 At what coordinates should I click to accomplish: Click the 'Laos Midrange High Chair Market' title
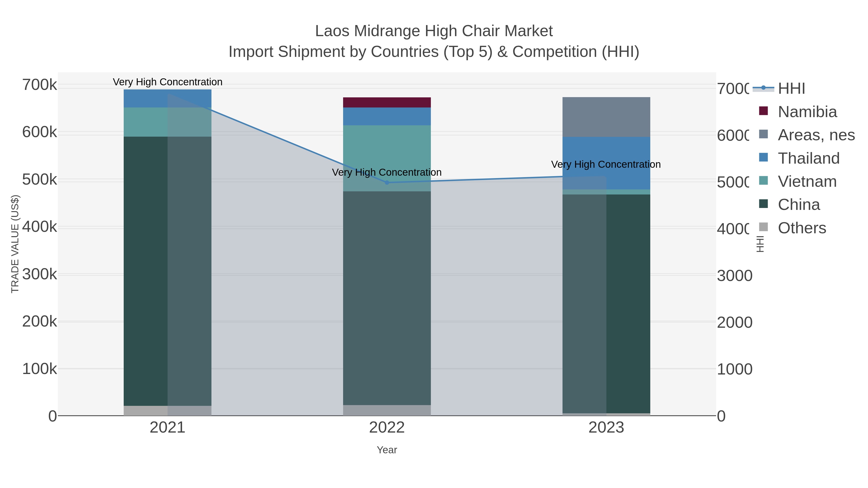pyautogui.click(x=434, y=31)
